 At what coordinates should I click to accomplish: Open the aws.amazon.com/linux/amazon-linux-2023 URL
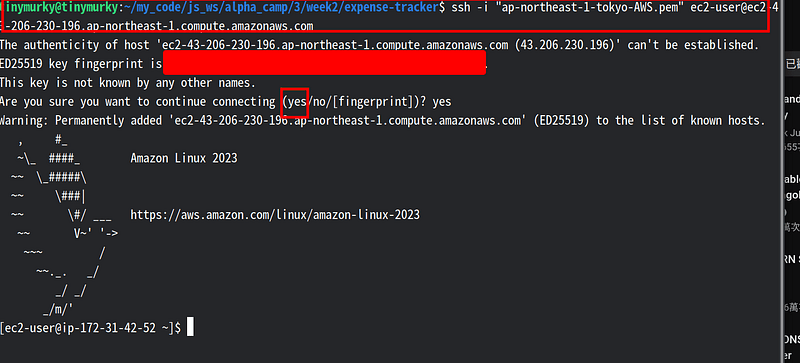tap(275, 214)
